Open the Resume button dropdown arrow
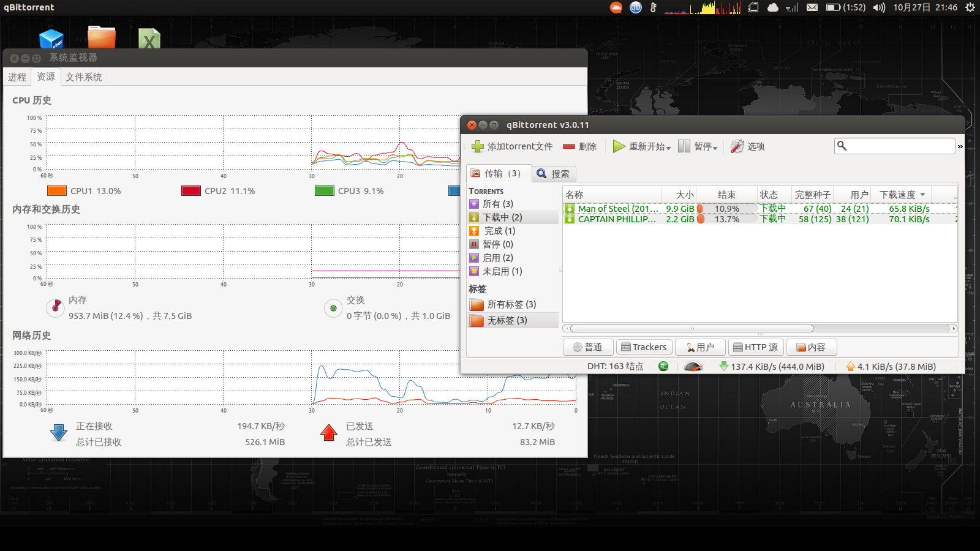Screen dimensions: 980x551 [668, 148]
